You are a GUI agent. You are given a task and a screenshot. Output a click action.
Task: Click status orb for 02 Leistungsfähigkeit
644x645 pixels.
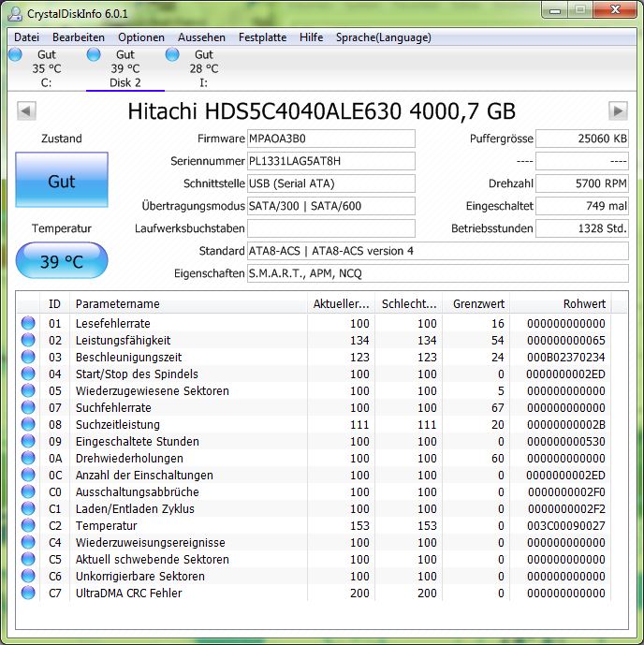pos(28,340)
